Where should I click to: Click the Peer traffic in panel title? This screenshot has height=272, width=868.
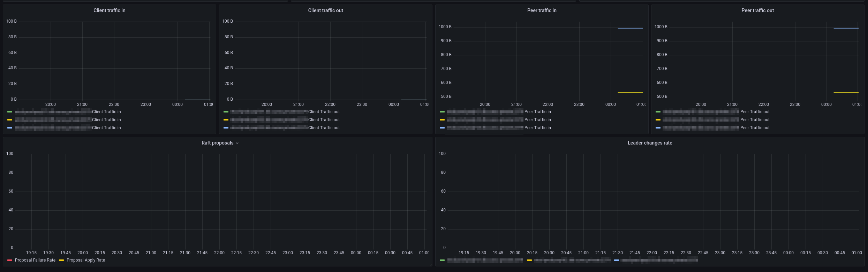pos(542,10)
